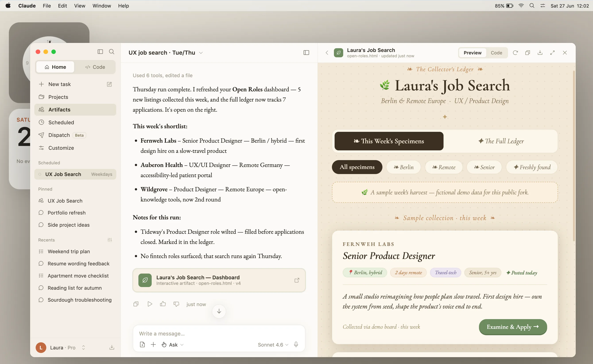Open the File menu
This screenshot has width=593, height=364.
pos(47,6)
